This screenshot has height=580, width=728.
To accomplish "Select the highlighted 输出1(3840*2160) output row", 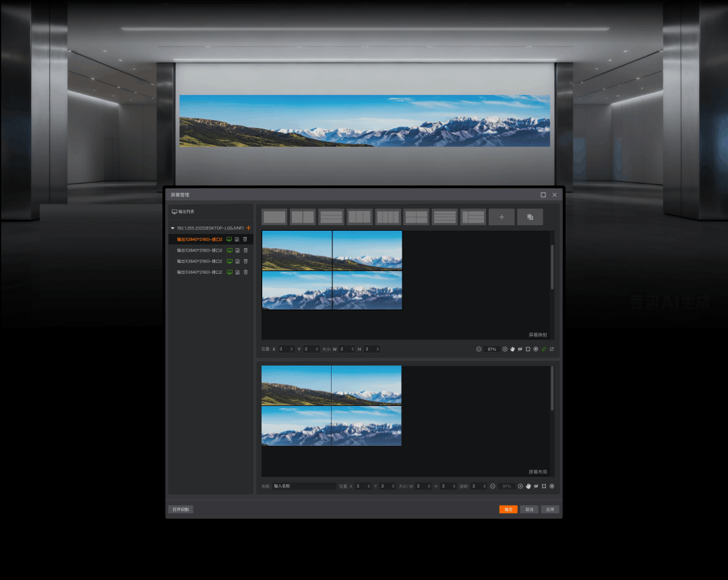I will (x=211, y=239).
